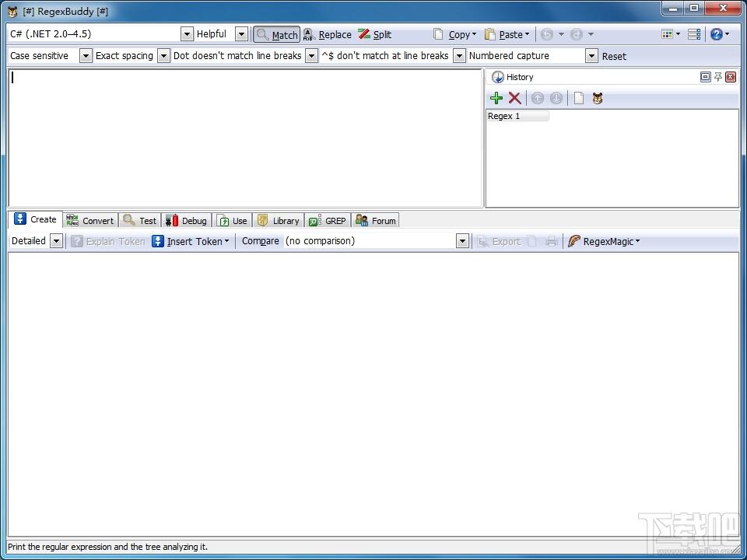Switch to Split mode
Screen dimensions: 747x560
375,34
